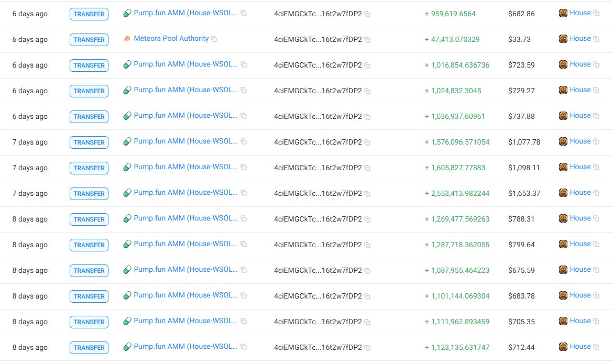Click the Meteora flame logo icon
The width and height of the screenshot is (613, 364).
[127, 39]
